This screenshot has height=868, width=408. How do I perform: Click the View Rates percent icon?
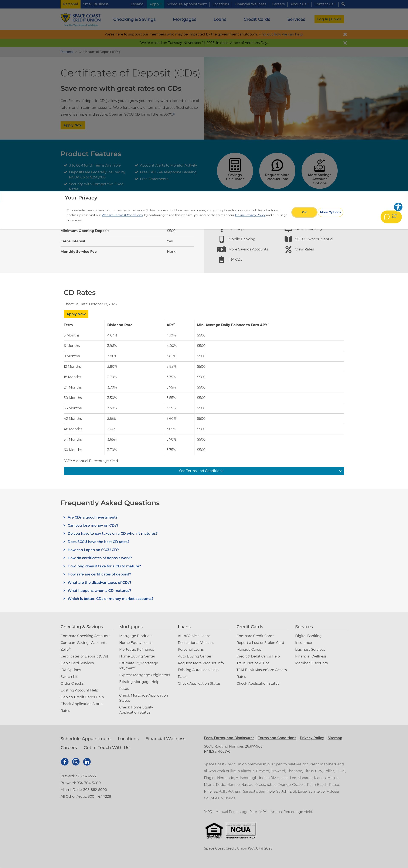click(x=288, y=249)
